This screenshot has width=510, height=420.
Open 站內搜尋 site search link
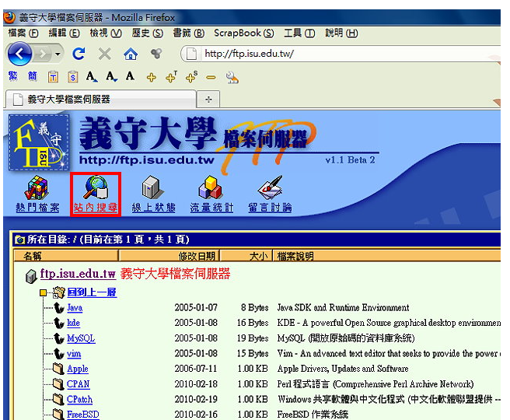(x=96, y=208)
